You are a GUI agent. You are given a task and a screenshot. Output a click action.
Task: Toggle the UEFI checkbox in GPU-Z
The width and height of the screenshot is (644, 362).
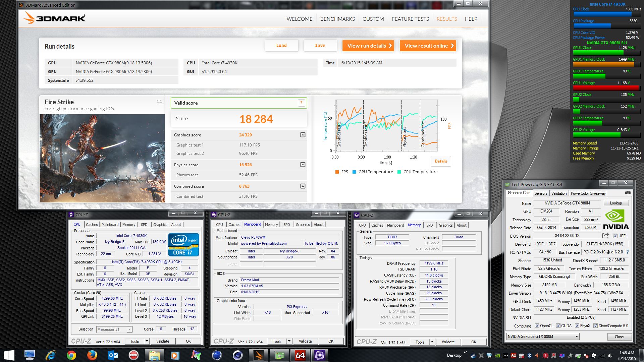pyautogui.click(x=615, y=236)
